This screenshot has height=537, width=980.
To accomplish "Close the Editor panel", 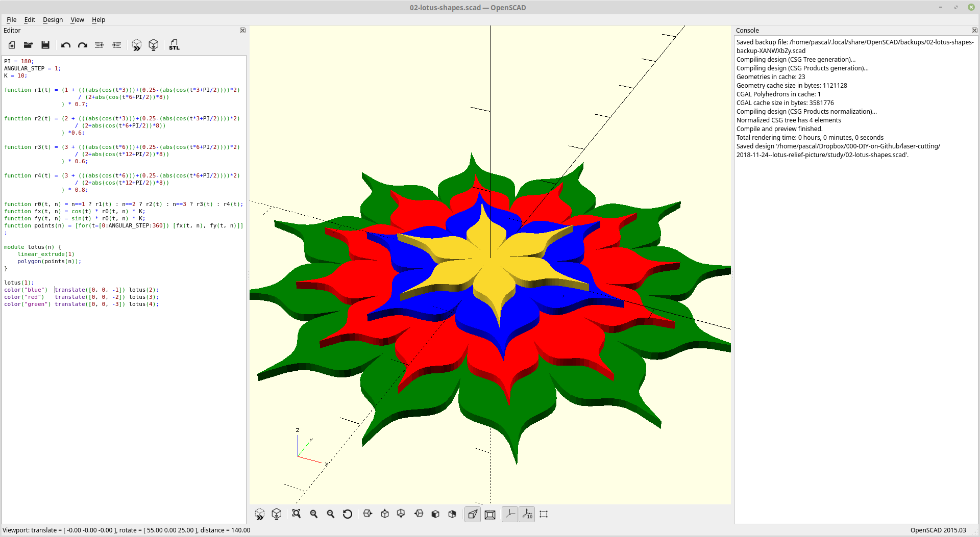I will tap(242, 31).
